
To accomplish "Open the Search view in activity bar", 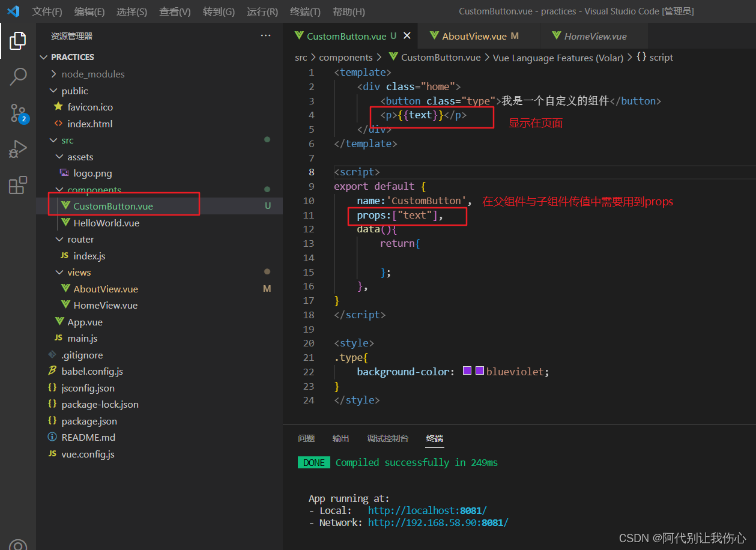I will 18,77.
